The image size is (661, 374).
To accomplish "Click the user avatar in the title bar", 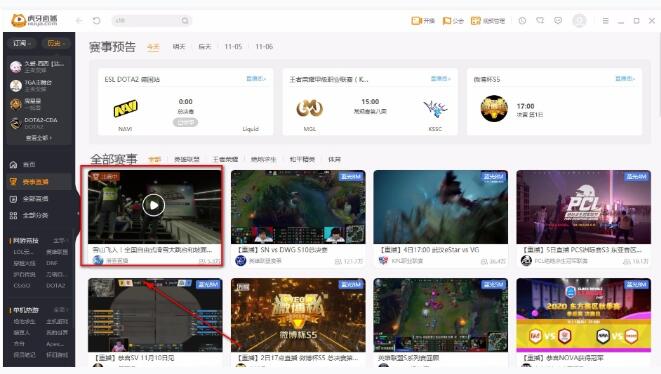I will pos(579,20).
